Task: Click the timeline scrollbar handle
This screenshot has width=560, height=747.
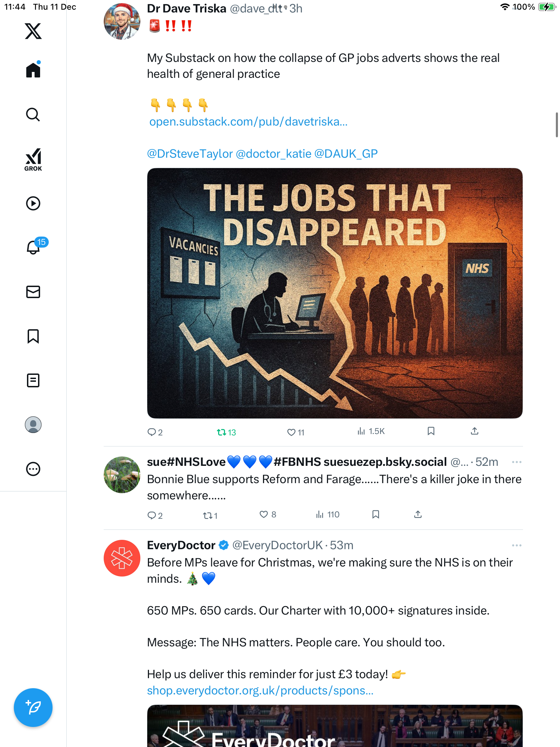Action: tap(557, 124)
